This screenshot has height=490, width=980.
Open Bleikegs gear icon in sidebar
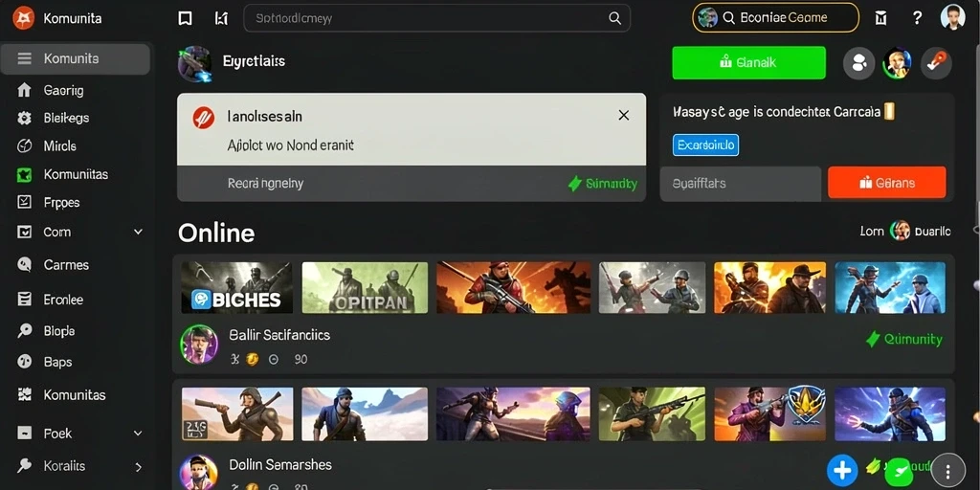pyautogui.click(x=24, y=118)
